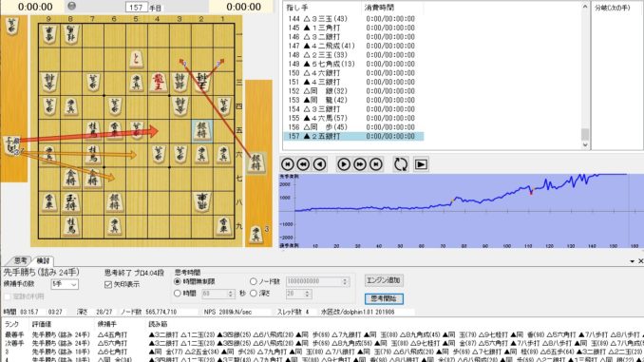
Task: Click the 思考開始 button
Action: 384,298
